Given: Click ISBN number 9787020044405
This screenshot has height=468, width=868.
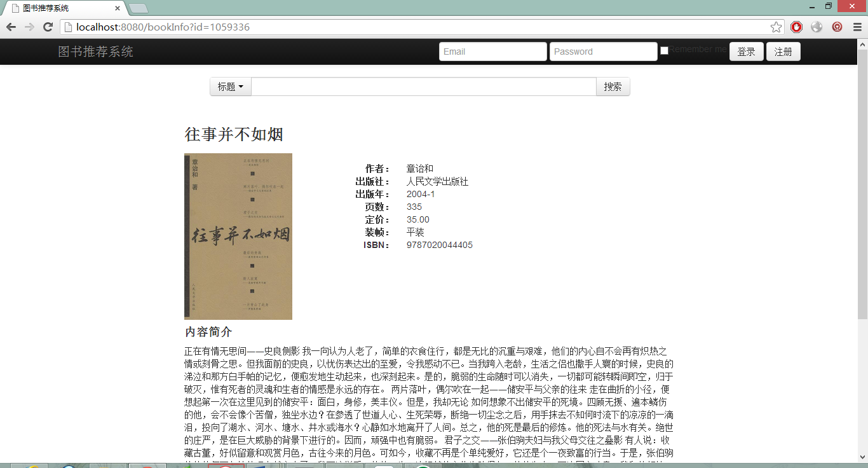Looking at the screenshot, I should pyautogui.click(x=440, y=245).
